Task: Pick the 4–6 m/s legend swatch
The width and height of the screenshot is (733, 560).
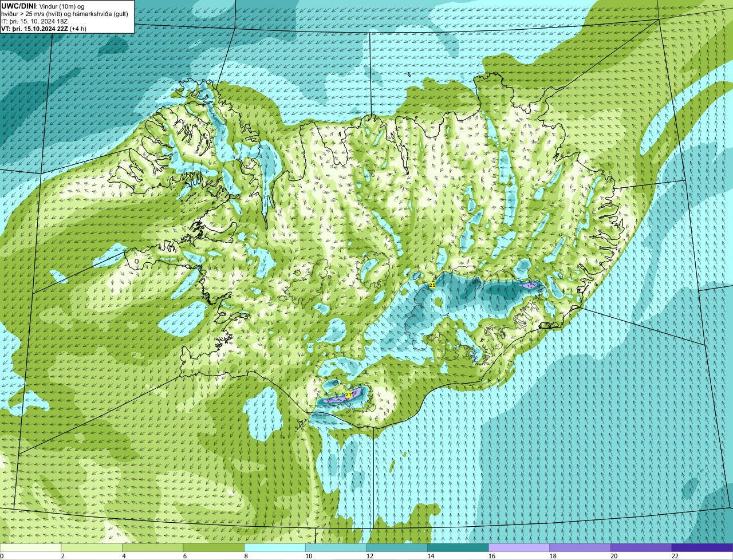Action: (153, 547)
